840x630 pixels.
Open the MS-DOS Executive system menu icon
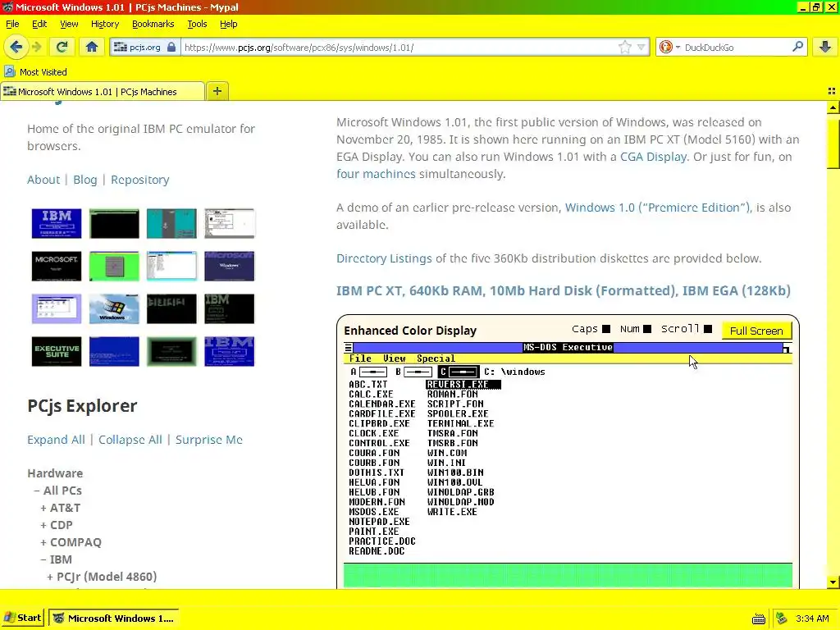click(348, 347)
